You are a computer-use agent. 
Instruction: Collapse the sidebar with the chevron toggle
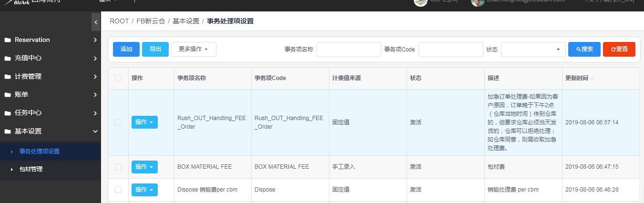96,22
